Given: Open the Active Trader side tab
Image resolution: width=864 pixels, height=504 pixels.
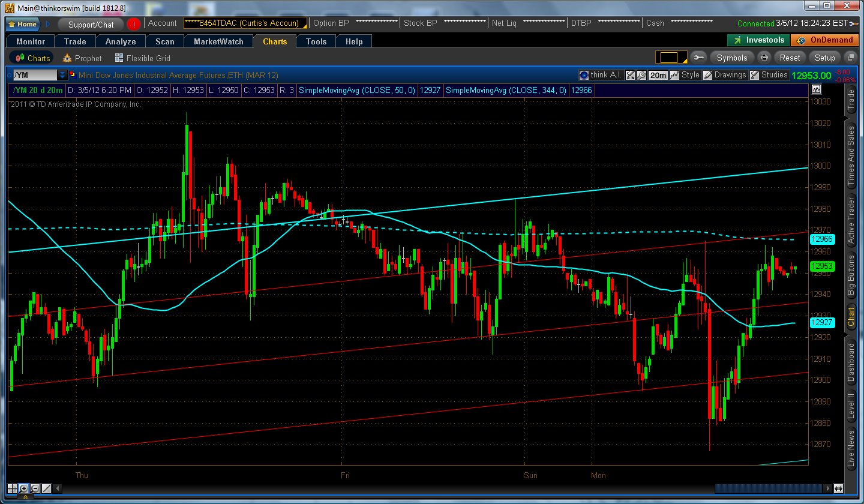Looking at the screenshot, I should (851, 220).
